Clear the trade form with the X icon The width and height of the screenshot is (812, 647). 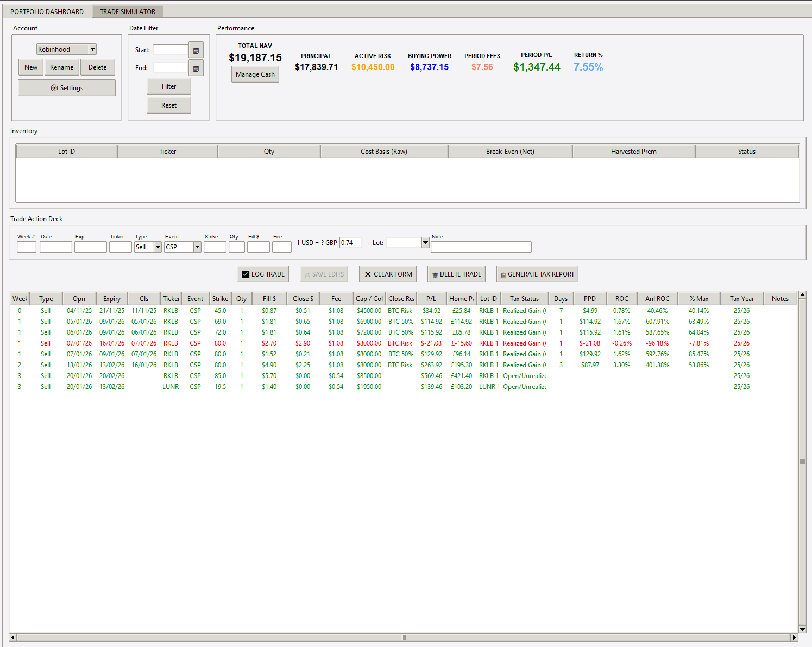pos(367,274)
